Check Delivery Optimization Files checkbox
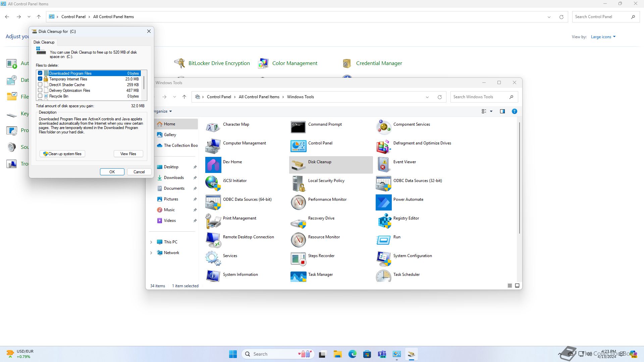The height and width of the screenshot is (362, 644). click(x=40, y=90)
